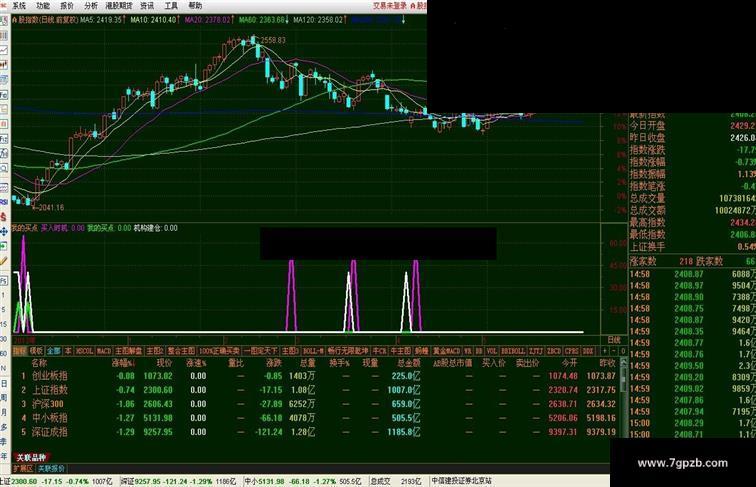Open the 扩展区 bottom tab
The width and height of the screenshot is (756, 487).
click(23, 468)
